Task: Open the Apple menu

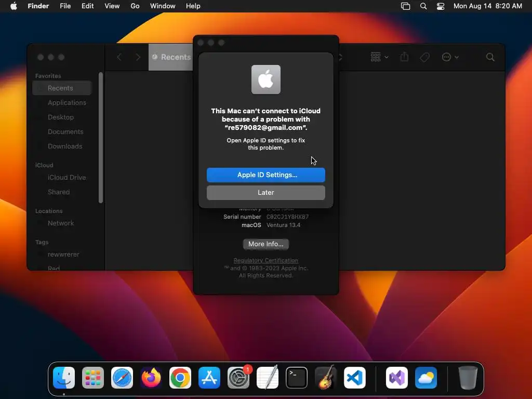Action: (x=14, y=6)
